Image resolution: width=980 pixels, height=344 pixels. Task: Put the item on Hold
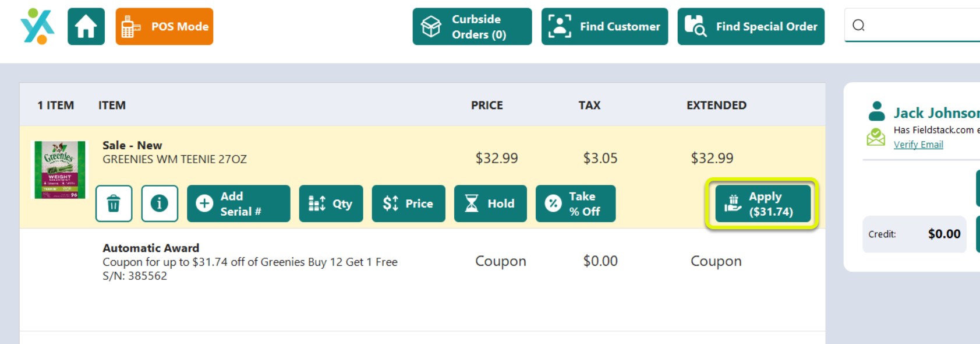click(x=490, y=203)
